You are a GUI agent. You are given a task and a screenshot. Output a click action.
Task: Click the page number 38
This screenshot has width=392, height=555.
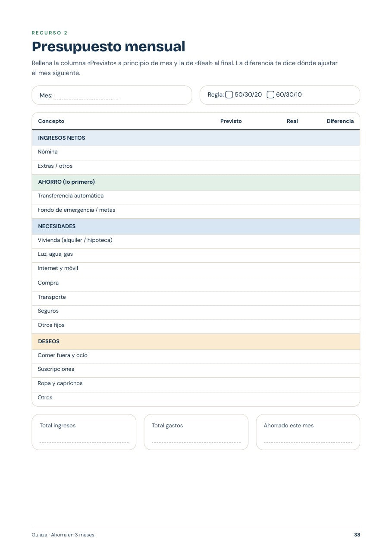(357, 535)
